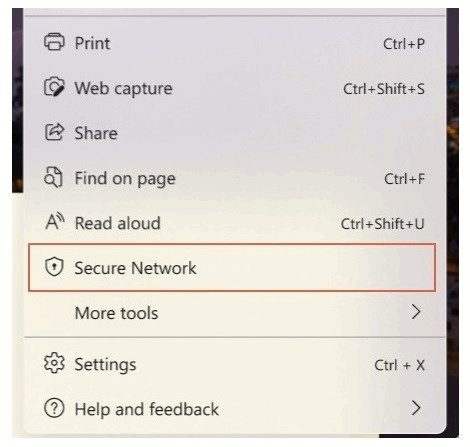The height and width of the screenshot is (447, 470).
Task: Click the Share arrow icon
Action: point(54,132)
